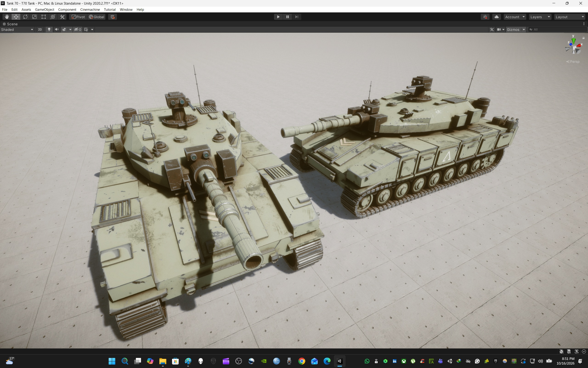Select the Rect tool
The image size is (588, 368).
[x=44, y=17]
